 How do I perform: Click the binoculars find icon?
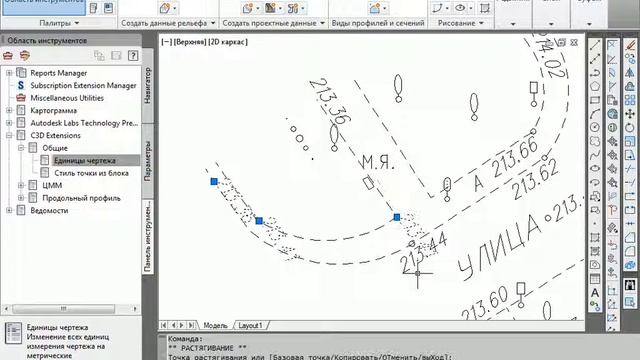click(x=630, y=284)
